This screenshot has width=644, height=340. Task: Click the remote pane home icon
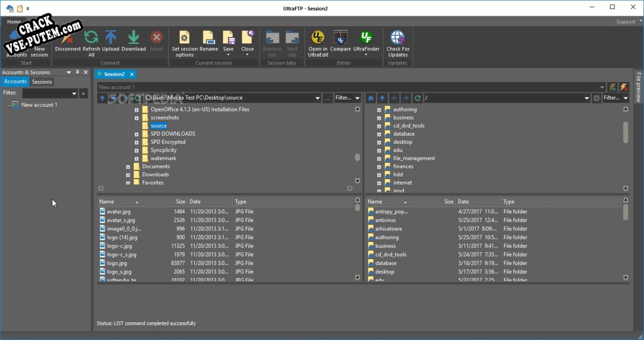(371, 98)
